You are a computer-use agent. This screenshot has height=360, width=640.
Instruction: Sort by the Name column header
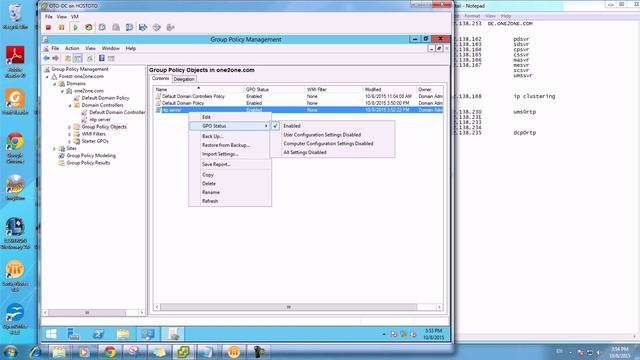tap(198, 89)
